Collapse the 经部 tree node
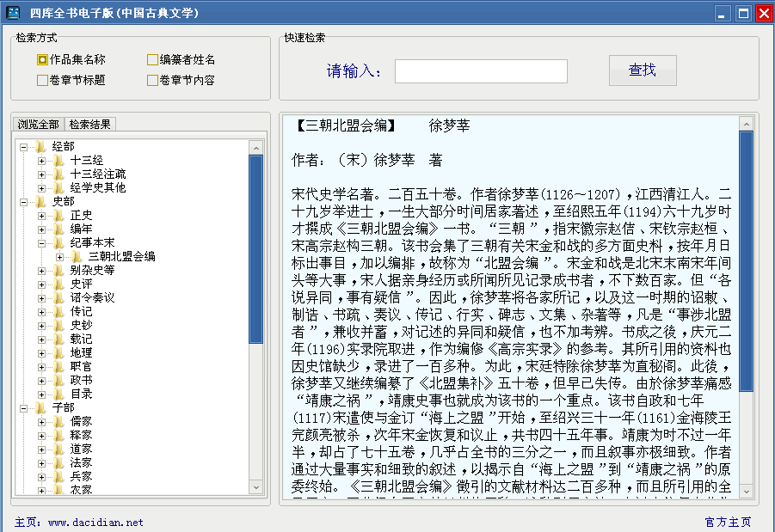Screen dimensions: 775x532 [x=23, y=147]
